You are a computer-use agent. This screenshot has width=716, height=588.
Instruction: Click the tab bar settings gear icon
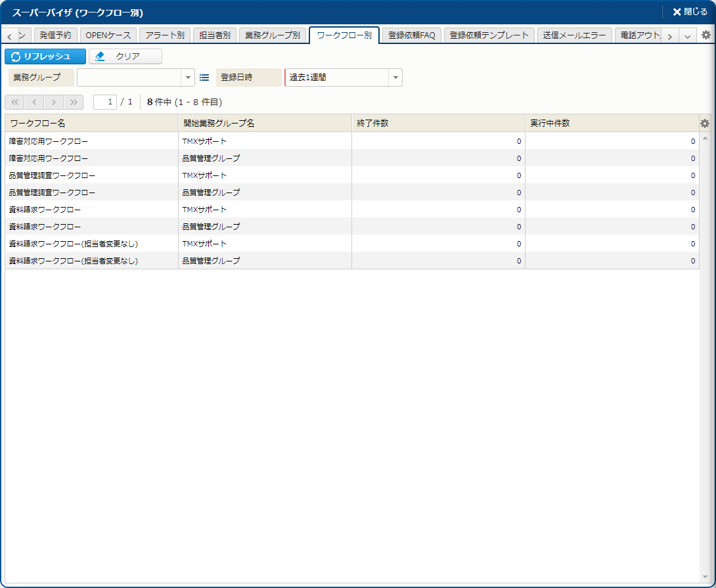pos(706,35)
